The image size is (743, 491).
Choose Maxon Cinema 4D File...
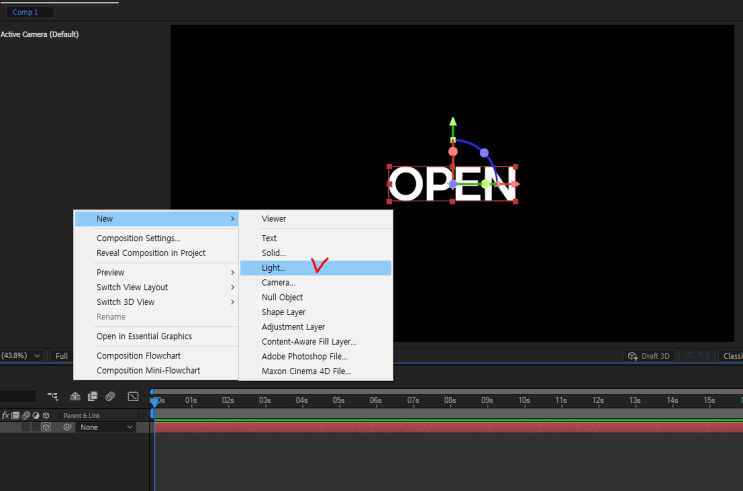coord(316,371)
